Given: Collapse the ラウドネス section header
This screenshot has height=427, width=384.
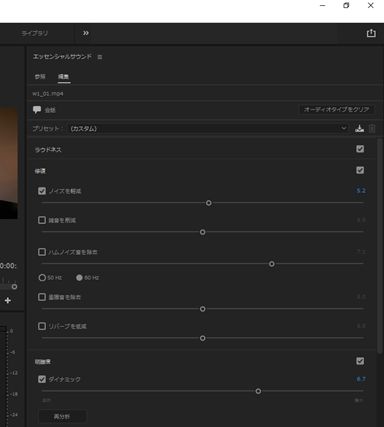Looking at the screenshot, I should pyautogui.click(x=48, y=150).
